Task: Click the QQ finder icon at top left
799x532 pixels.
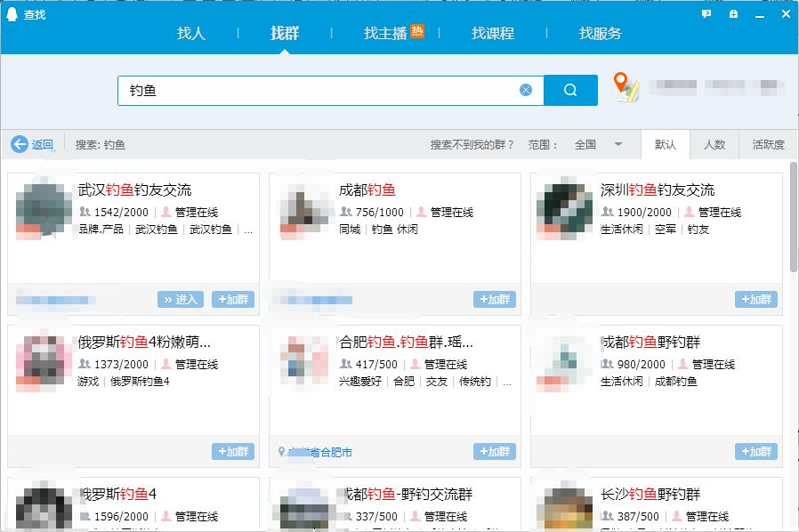Action: click(10, 13)
